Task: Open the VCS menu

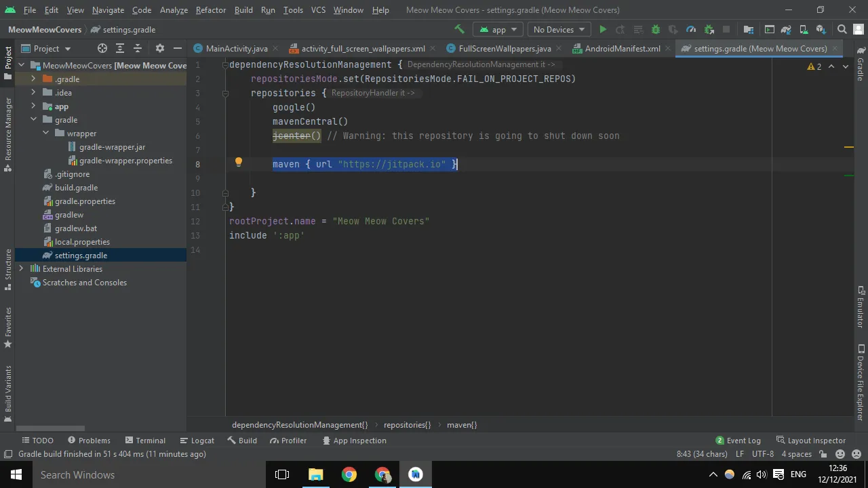Action: (319, 10)
